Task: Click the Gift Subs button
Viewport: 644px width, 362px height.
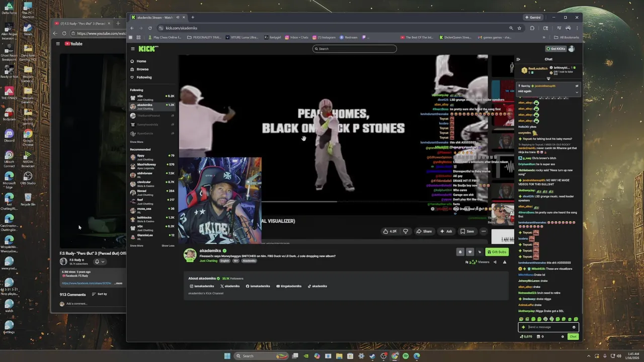Action: pyautogui.click(x=497, y=252)
